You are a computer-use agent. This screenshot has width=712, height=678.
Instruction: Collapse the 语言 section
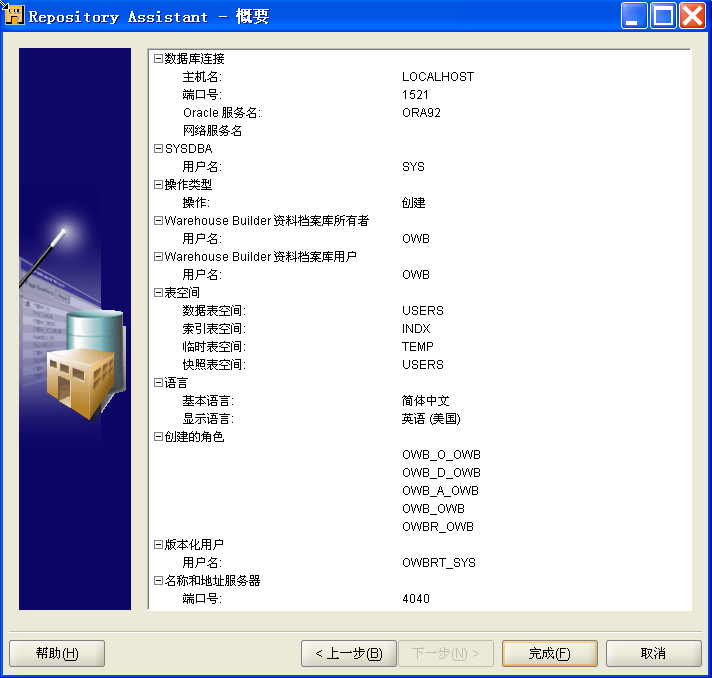[158, 383]
